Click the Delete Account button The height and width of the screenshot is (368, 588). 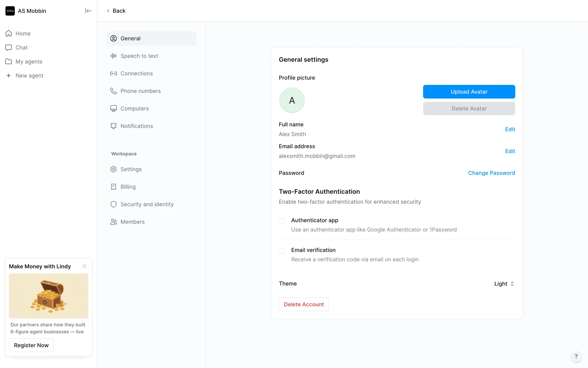pyautogui.click(x=303, y=304)
